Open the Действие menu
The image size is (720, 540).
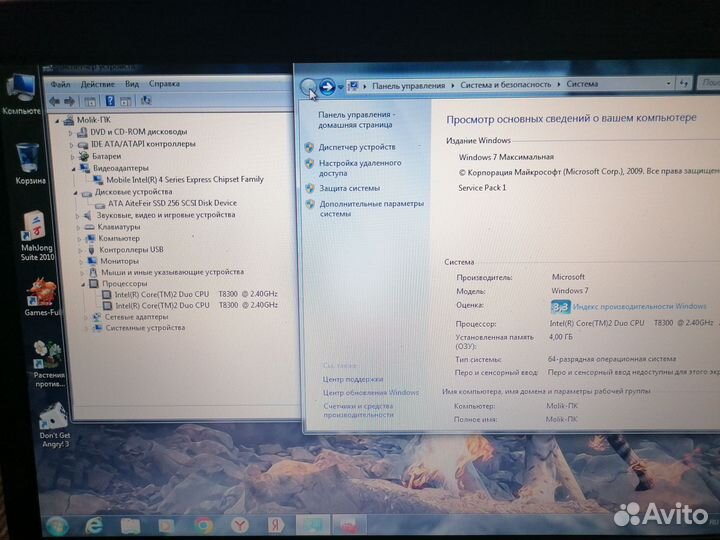[97, 84]
